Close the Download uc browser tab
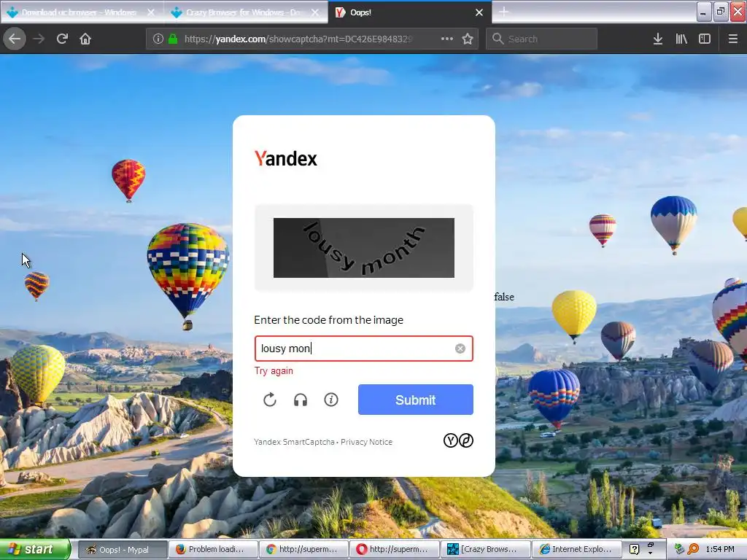This screenshot has width=747, height=560. [151, 12]
